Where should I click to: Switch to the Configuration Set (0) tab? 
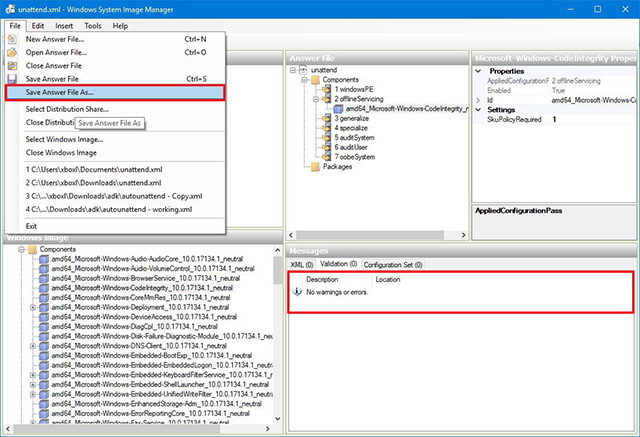tap(393, 265)
